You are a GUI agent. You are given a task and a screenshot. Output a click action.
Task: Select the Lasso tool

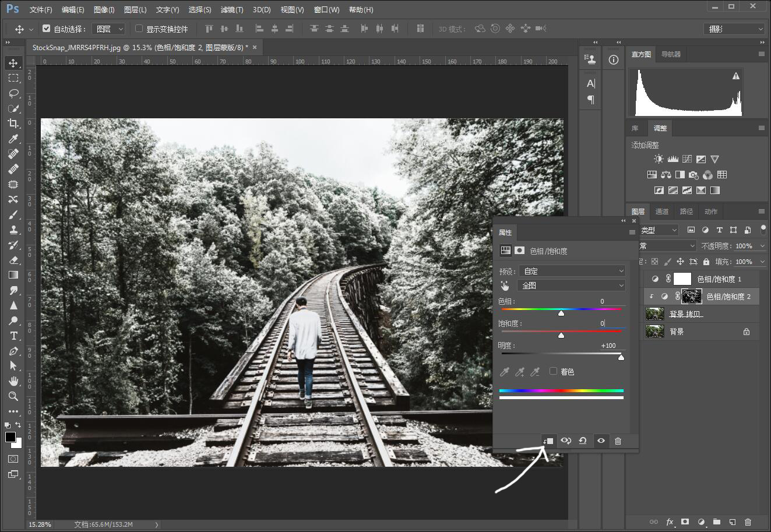pos(13,93)
